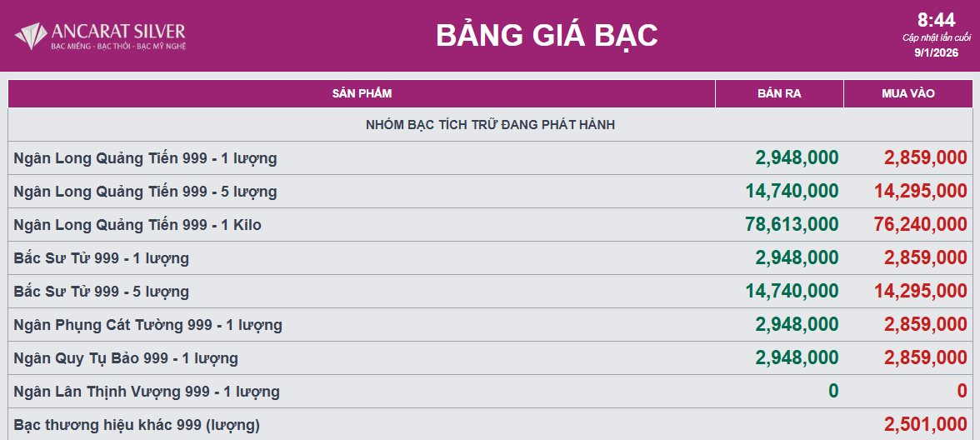980x440 pixels.
Task: Click the Ancarat Silver diamond logo icon
Action: 31,36
